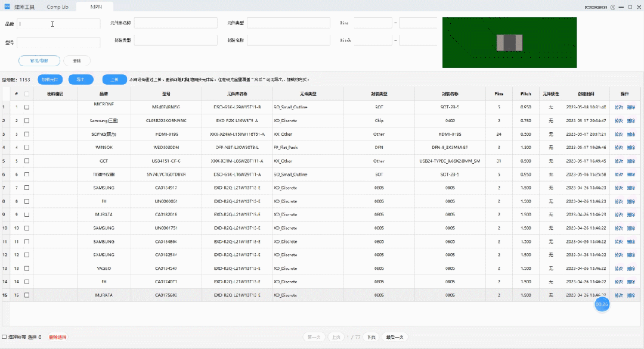Click the app logo icon in the title bar
Image resolution: width=644 pixels, height=349 pixels.
tap(7, 7)
